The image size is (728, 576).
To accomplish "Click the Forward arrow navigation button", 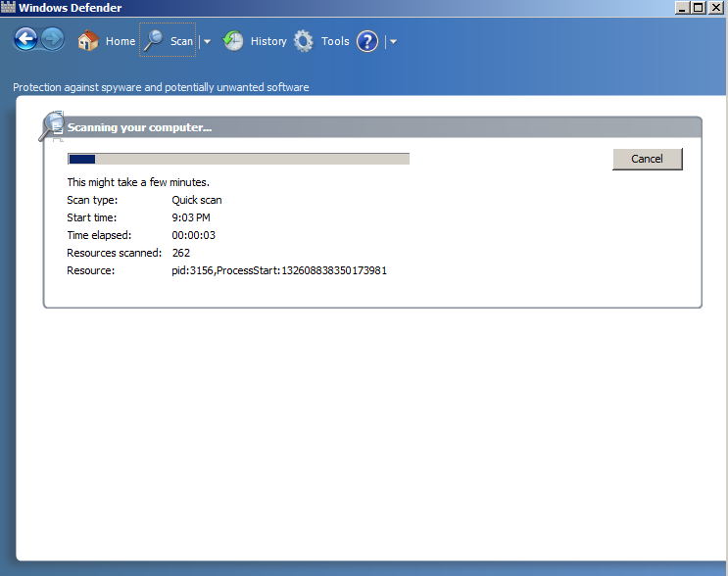I will (x=53, y=40).
